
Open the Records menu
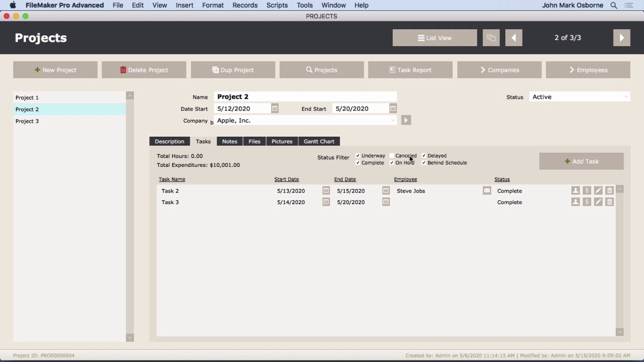pyautogui.click(x=245, y=5)
